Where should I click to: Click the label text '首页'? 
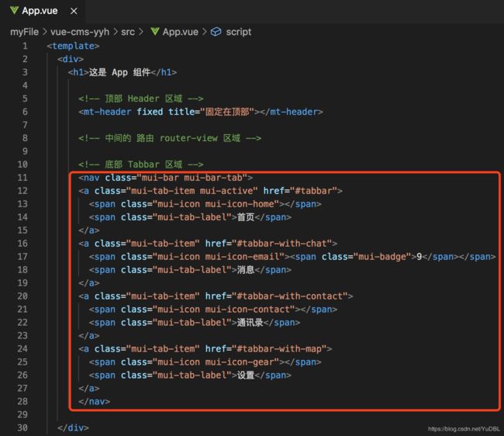pyautogui.click(x=246, y=217)
